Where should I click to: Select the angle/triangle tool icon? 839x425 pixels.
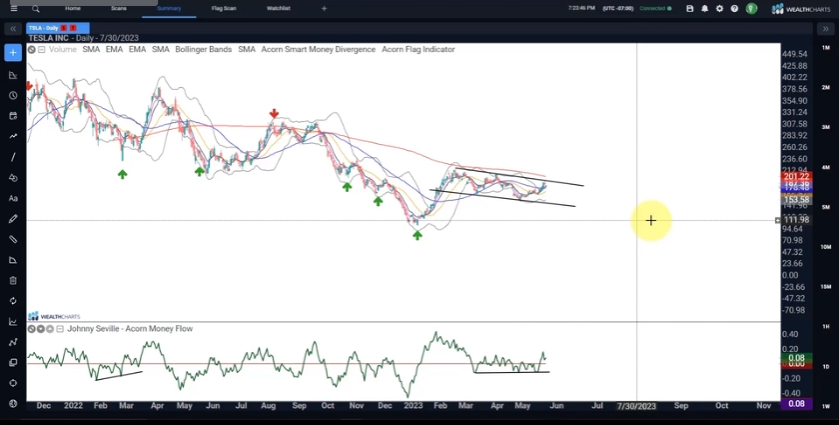pos(13,260)
